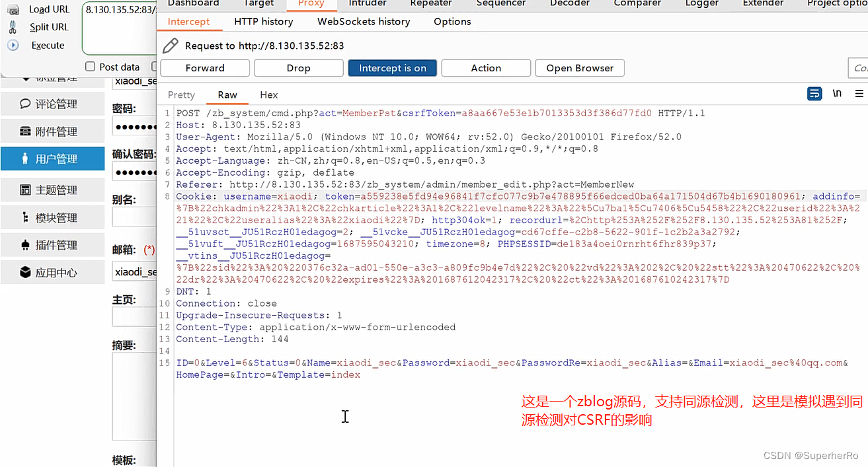Turn off interception via Intercept is on
The width and height of the screenshot is (868, 467).
tap(392, 67)
